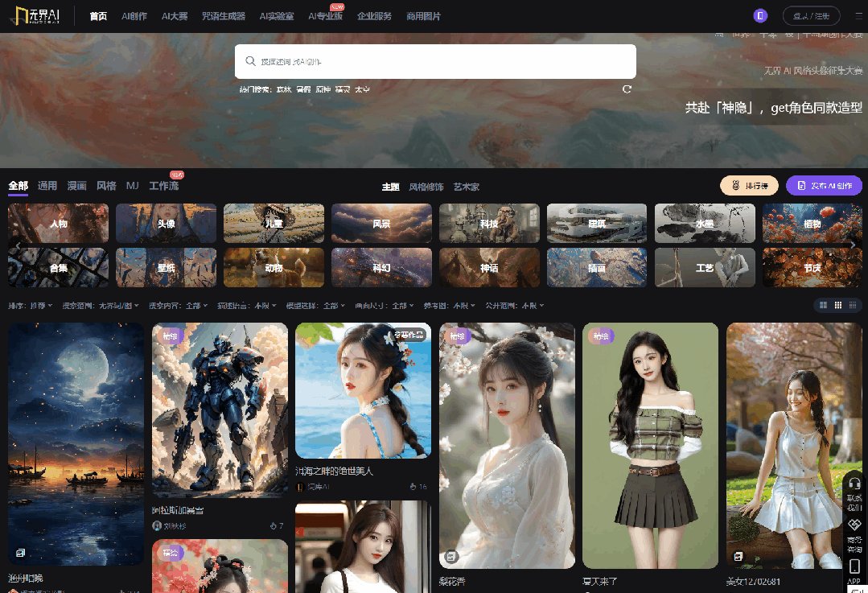Click the refresh icon beside hot search terms
868x593 pixels.
(627, 89)
